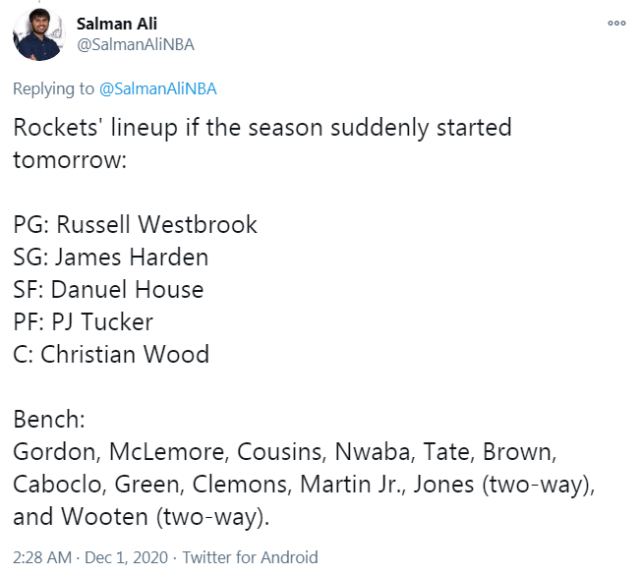Click "Wooten (two-way)" at the tweet's end

coord(165,517)
